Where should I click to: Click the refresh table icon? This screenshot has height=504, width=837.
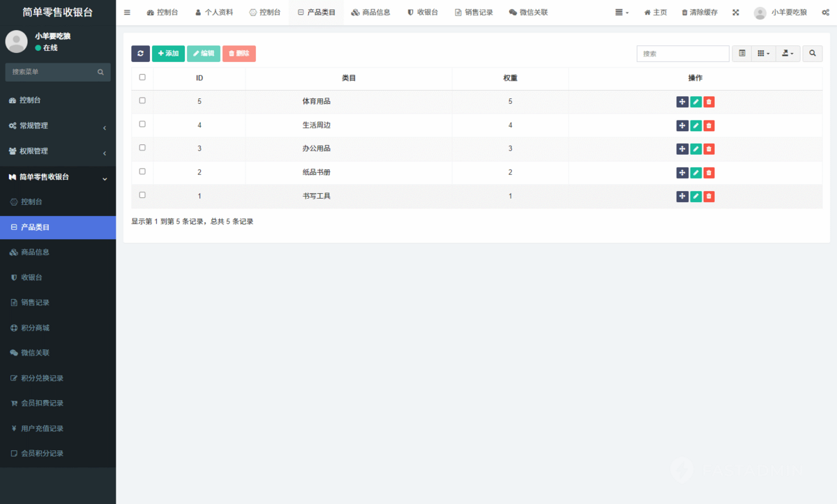tap(139, 53)
